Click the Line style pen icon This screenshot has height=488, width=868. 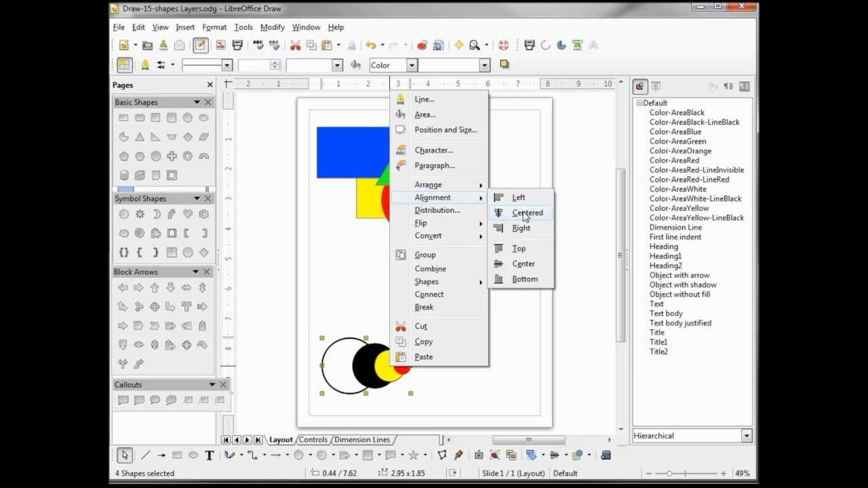point(144,65)
